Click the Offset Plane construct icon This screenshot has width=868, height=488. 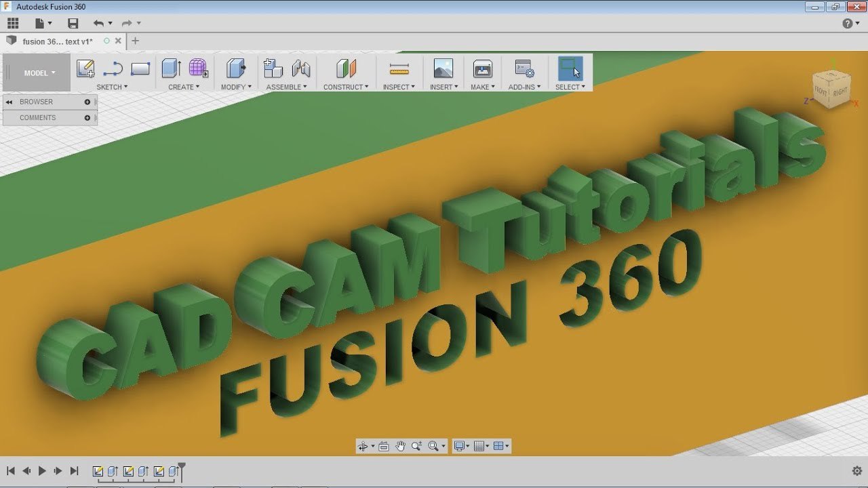(x=346, y=68)
